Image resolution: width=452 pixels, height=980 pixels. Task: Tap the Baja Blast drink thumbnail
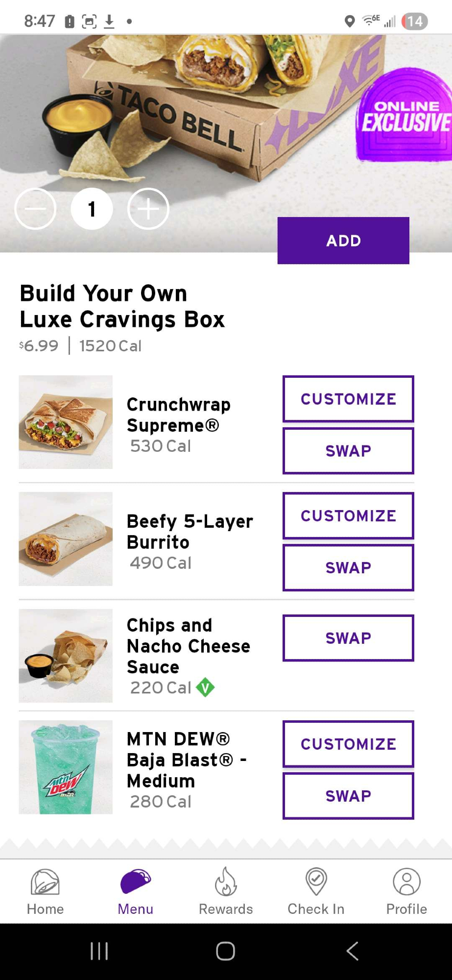pos(66,767)
